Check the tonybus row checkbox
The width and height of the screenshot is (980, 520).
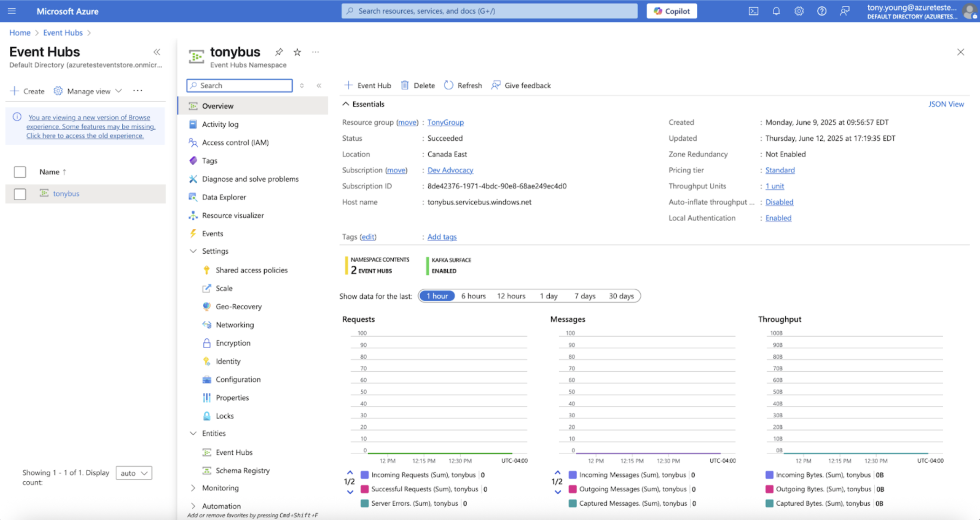coord(20,194)
